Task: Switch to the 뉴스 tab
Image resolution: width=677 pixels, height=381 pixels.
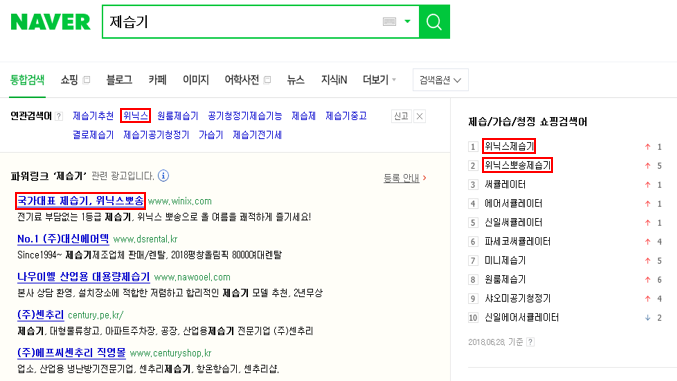Action: tap(296, 80)
